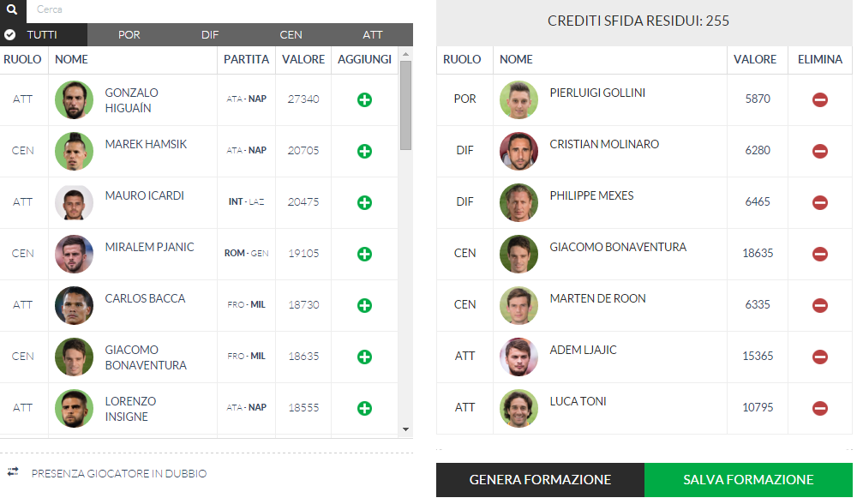The height and width of the screenshot is (504, 857).
Task: Show only ATT players
Action: [x=373, y=34]
